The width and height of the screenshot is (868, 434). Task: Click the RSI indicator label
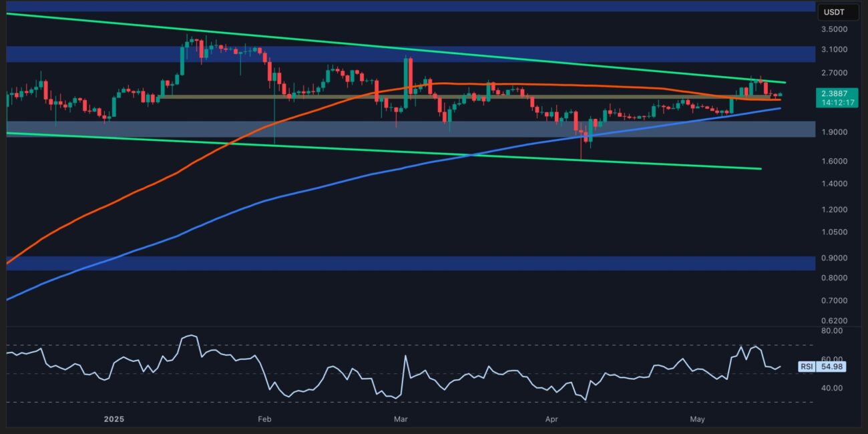pyautogui.click(x=806, y=367)
